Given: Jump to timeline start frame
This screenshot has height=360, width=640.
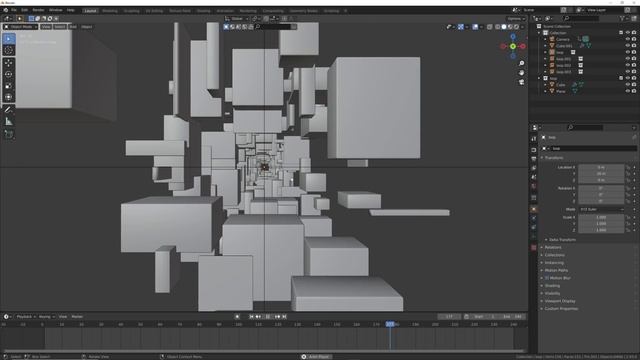Looking at the screenshot, I should coord(251,317).
